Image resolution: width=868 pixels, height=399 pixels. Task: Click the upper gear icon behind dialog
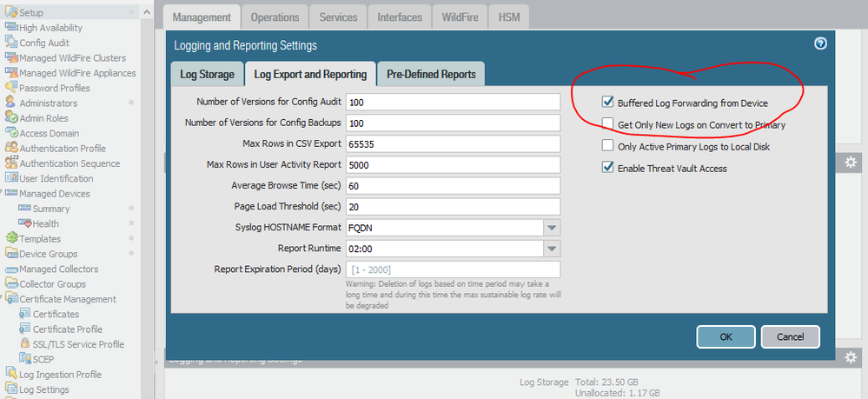(851, 163)
